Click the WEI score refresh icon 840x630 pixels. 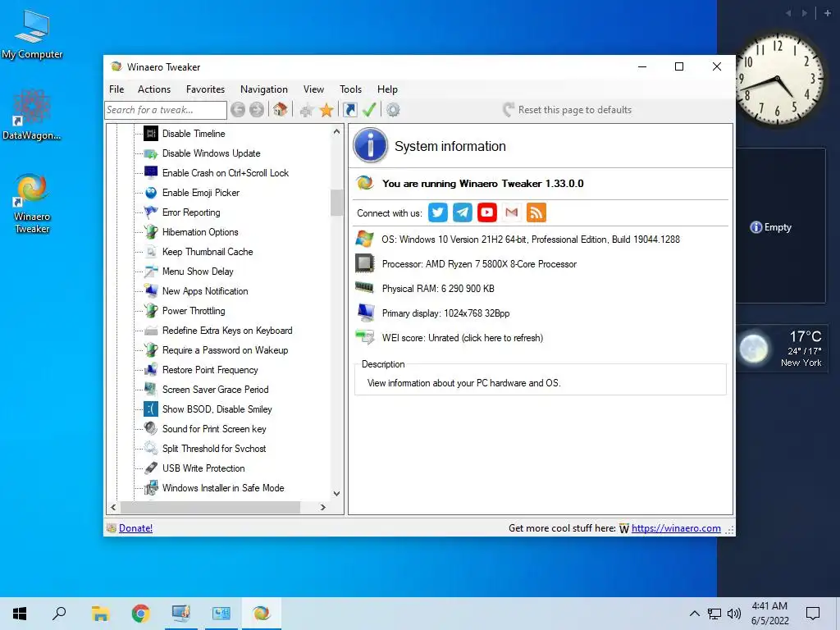pyautogui.click(x=365, y=337)
